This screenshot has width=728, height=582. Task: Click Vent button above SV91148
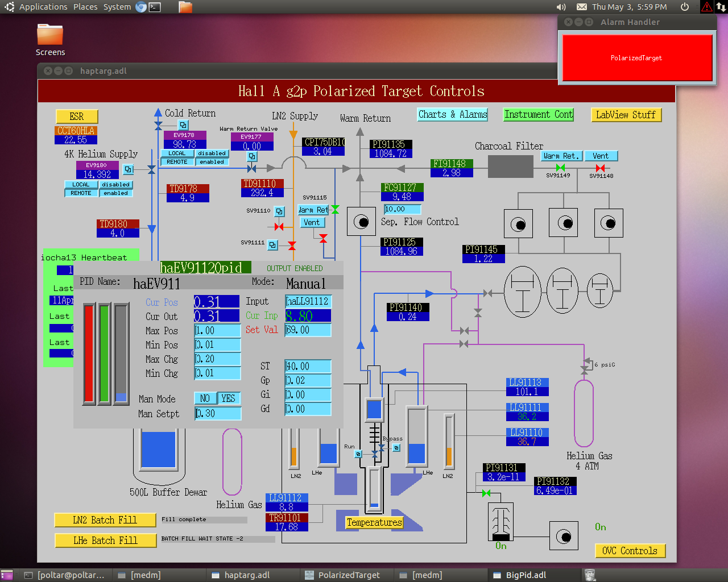tap(601, 156)
